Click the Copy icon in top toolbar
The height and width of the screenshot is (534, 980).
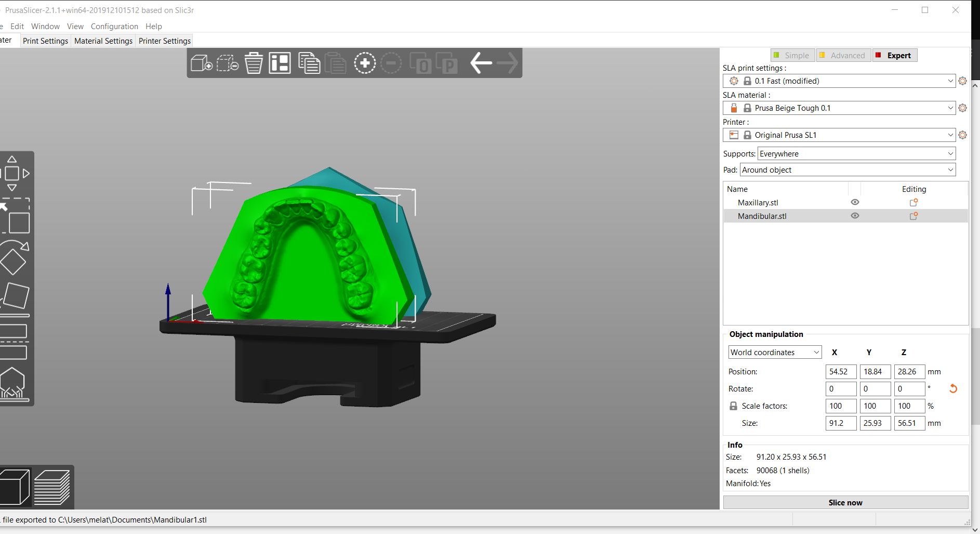pos(309,63)
